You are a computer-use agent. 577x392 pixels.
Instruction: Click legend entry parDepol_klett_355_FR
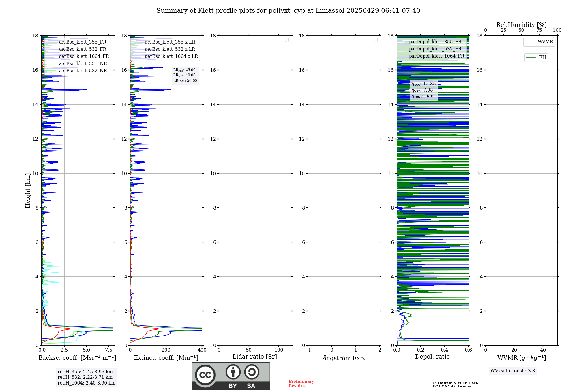coord(429,42)
